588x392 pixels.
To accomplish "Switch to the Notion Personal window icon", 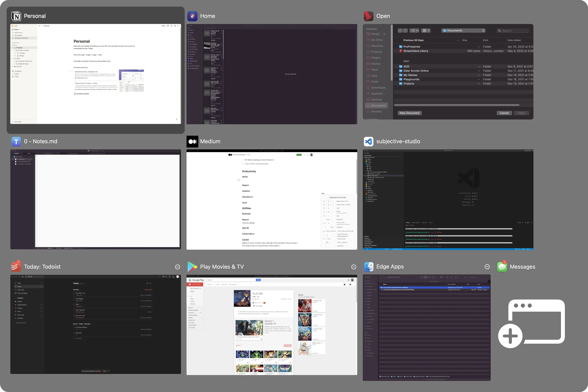I will coord(16,16).
